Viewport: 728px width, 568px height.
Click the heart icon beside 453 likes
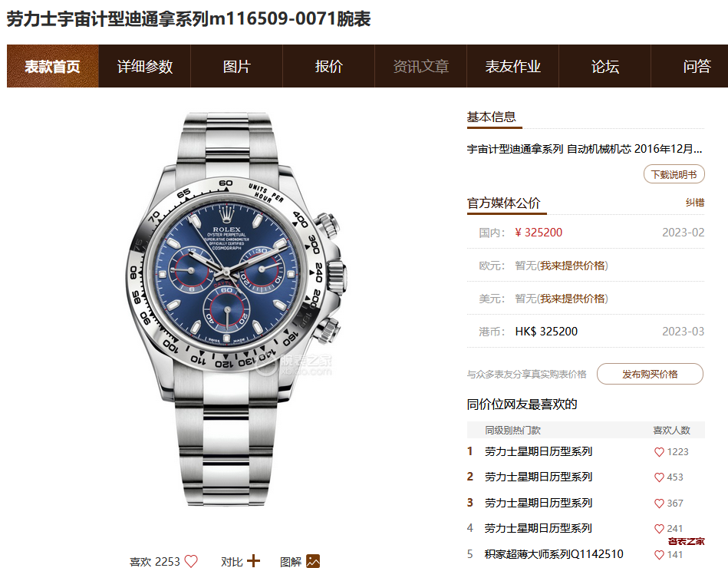tap(659, 477)
